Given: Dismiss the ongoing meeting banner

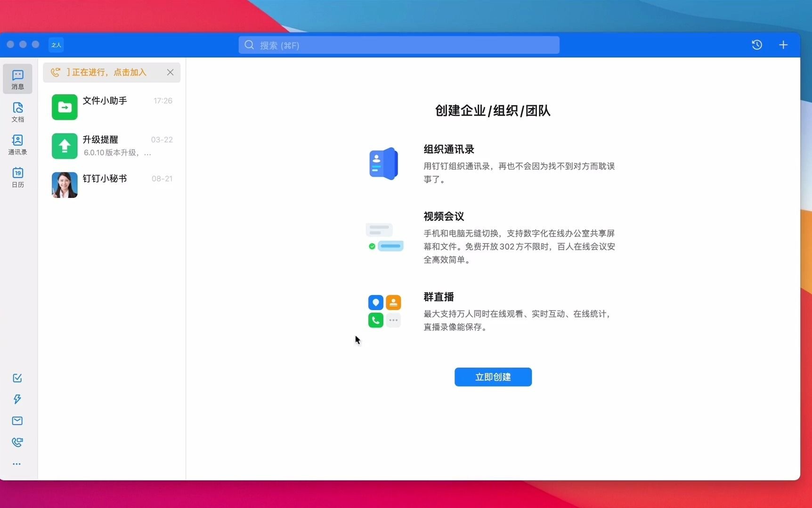Looking at the screenshot, I should [x=170, y=72].
